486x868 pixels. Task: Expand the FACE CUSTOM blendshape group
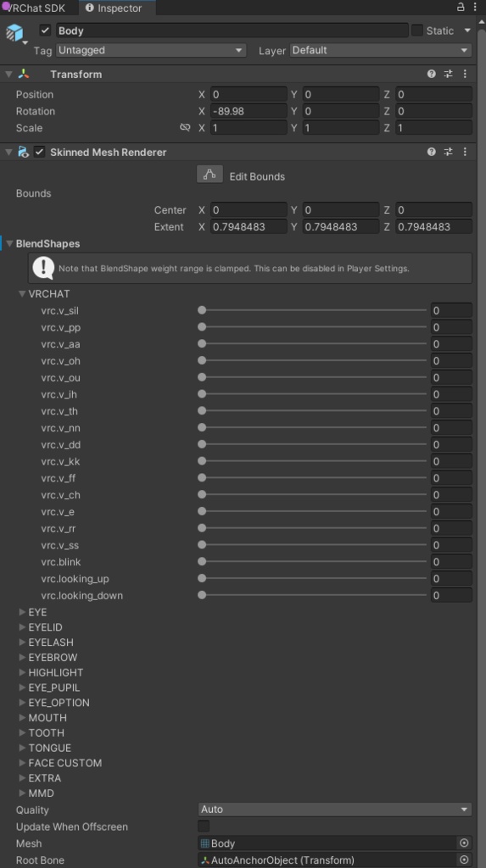(x=22, y=763)
